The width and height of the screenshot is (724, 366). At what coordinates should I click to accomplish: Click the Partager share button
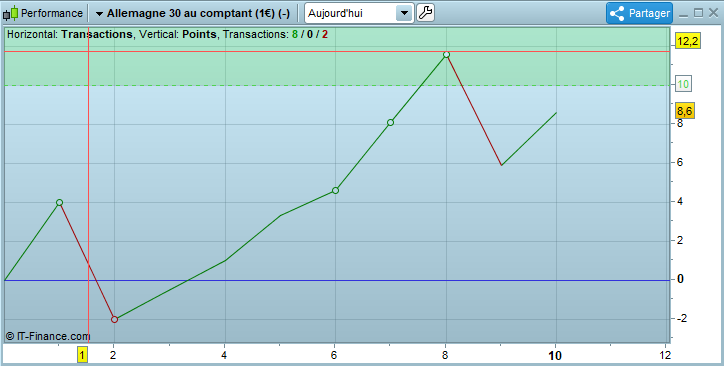click(639, 13)
